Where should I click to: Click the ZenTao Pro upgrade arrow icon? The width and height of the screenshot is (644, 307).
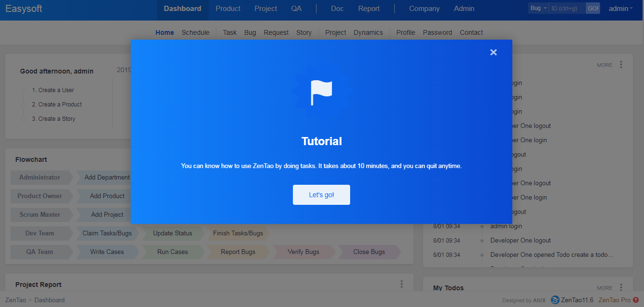pos(635,300)
